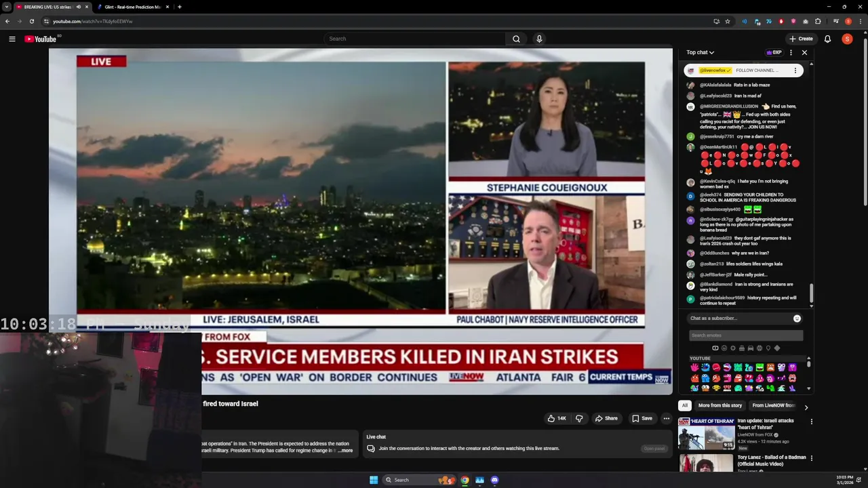Screen dimensions: 868x488
Task: Select the sports ball emoji category
Action: [x=759, y=348]
